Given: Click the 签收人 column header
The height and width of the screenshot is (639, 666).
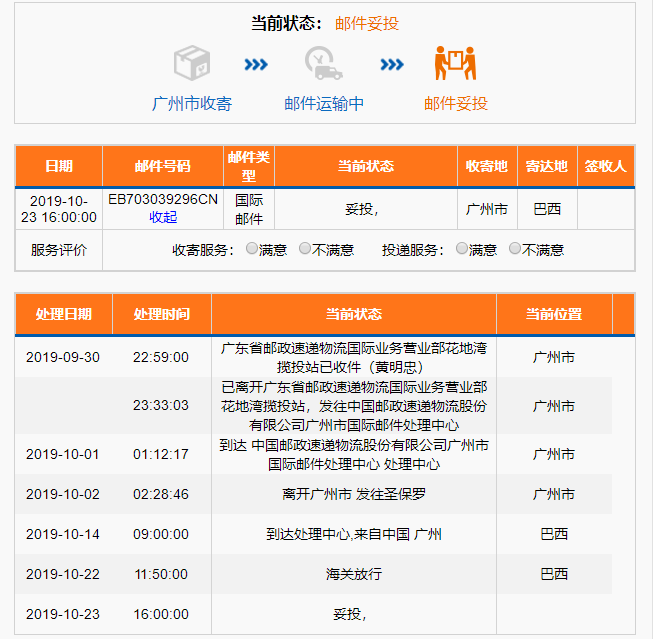Looking at the screenshot, I should point(606,166).
